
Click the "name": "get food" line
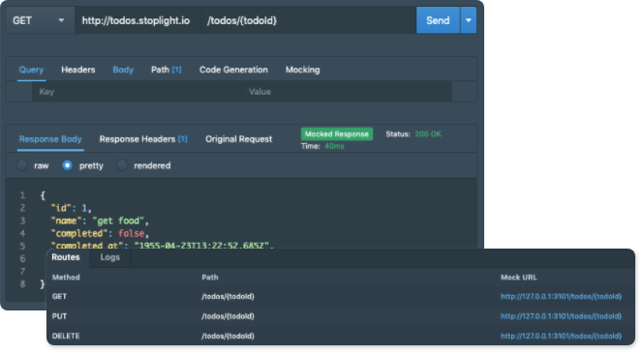[100, 221]
